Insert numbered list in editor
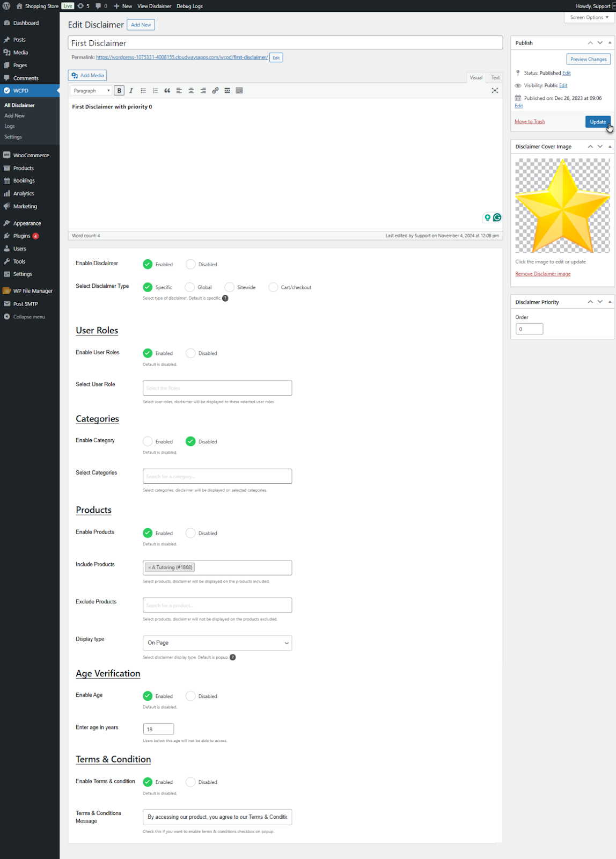The height and width of the screenshot is (859, 616). (155, 91)
